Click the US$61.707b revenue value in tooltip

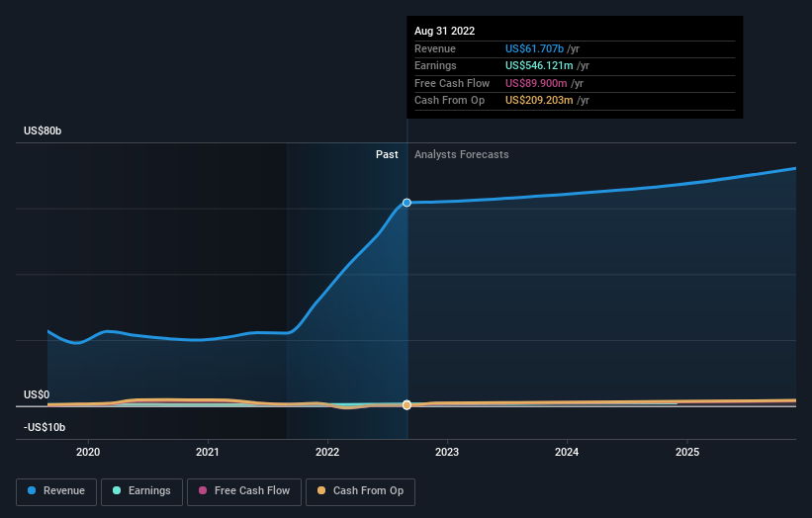tap(534, 48)
